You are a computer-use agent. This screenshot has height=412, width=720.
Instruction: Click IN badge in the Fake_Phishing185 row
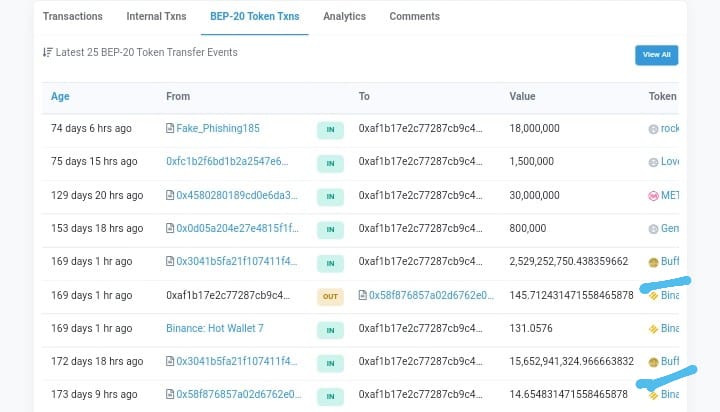point(330,130)
